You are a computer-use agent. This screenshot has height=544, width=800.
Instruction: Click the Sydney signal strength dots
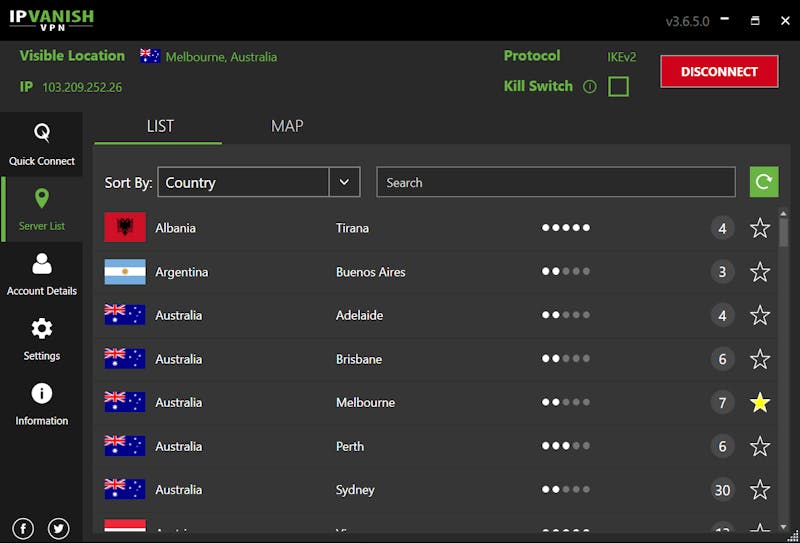tap(566, 489)
